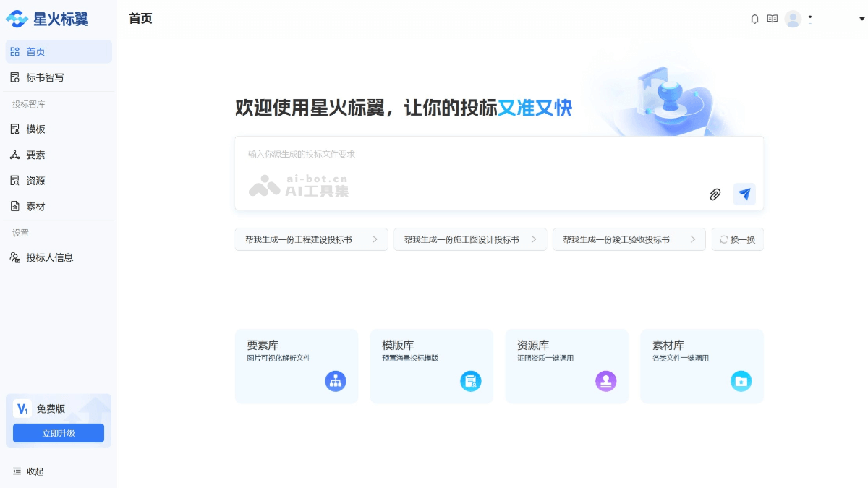The image size is (868, 488).
Task: Click the 立即升级 upgrade button
Action: point(59,432)
